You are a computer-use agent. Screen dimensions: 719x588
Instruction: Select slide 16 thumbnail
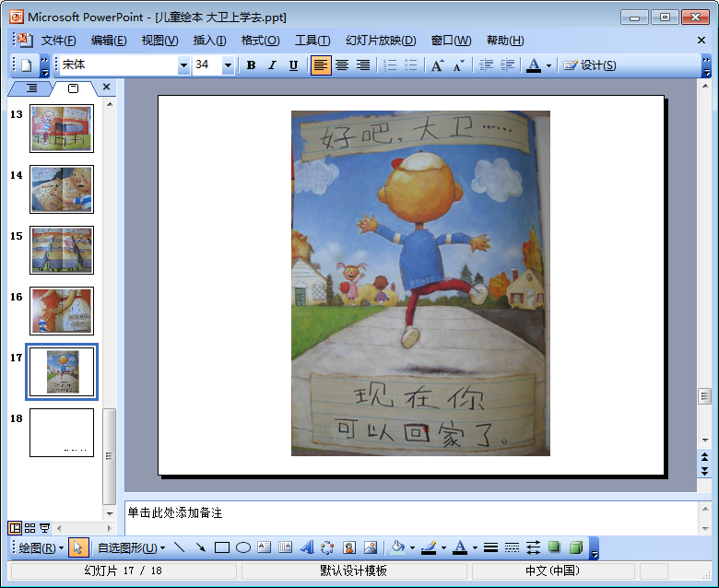pyautogui.click(x=62, y=312)
